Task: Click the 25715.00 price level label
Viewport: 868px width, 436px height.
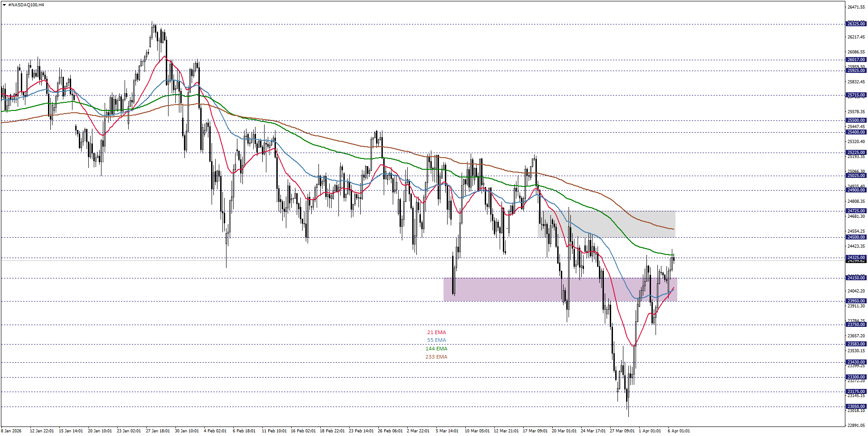Action: tap(856, 96)
